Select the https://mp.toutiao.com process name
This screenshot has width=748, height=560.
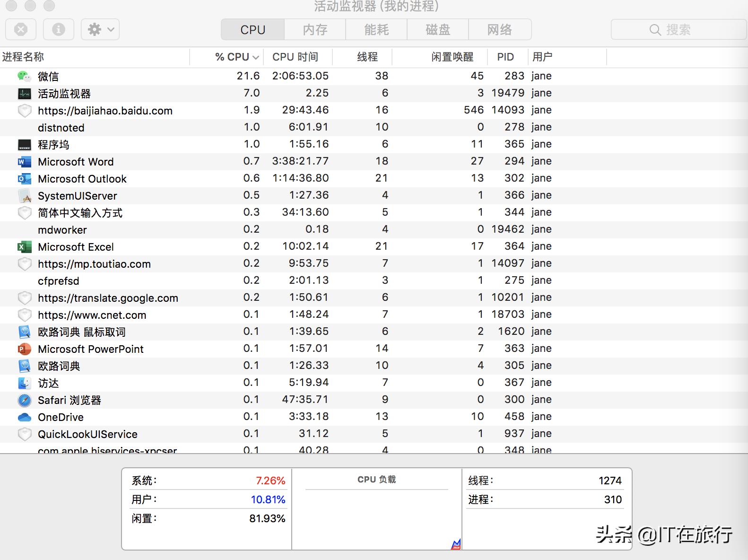click(x=94, y=264)
